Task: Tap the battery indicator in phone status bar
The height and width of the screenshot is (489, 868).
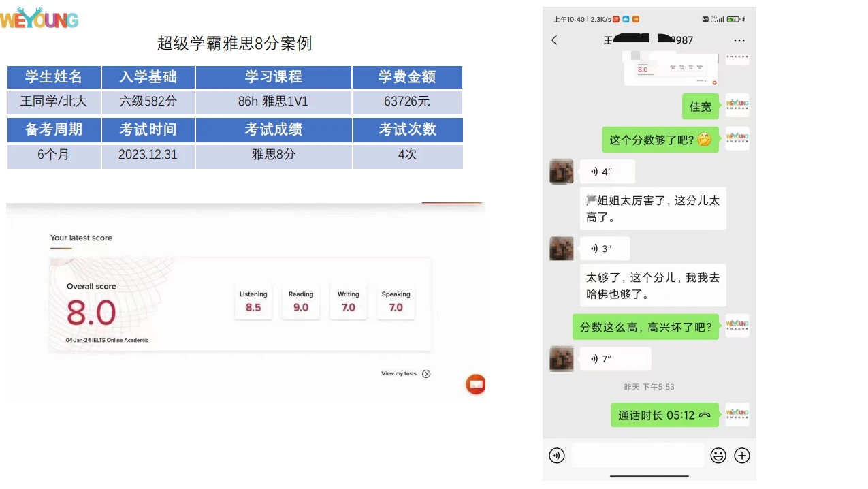Action: click(734, 19)
